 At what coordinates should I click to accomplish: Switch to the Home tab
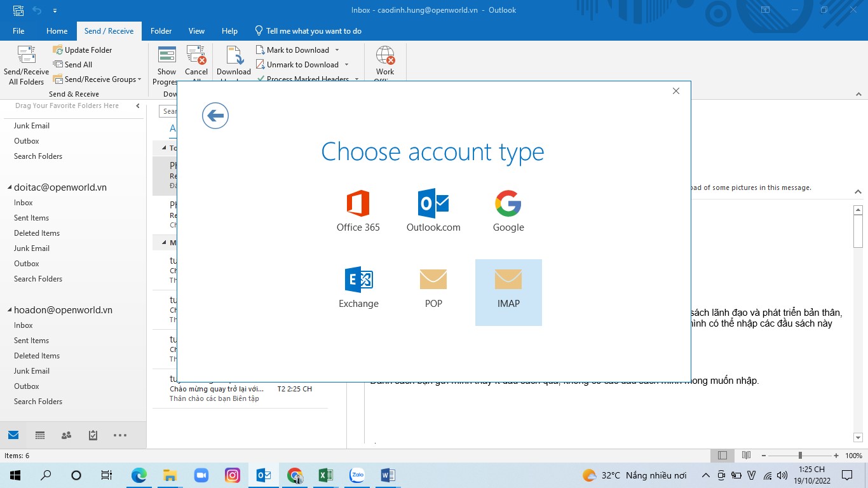coord(57,30)
